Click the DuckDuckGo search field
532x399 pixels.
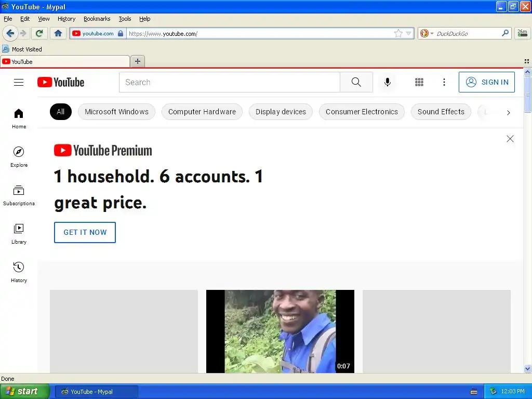pyautogui.click(x=468, y=33)
